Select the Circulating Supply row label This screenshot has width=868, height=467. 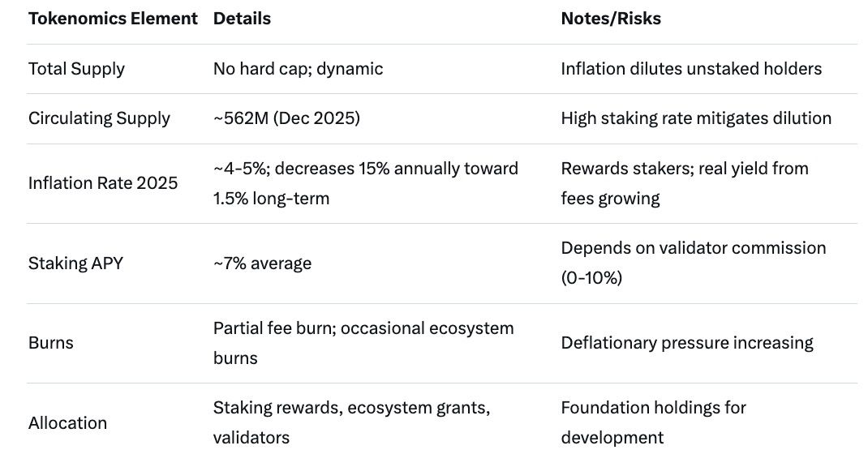pyautogui.click(x=99, y=118)
